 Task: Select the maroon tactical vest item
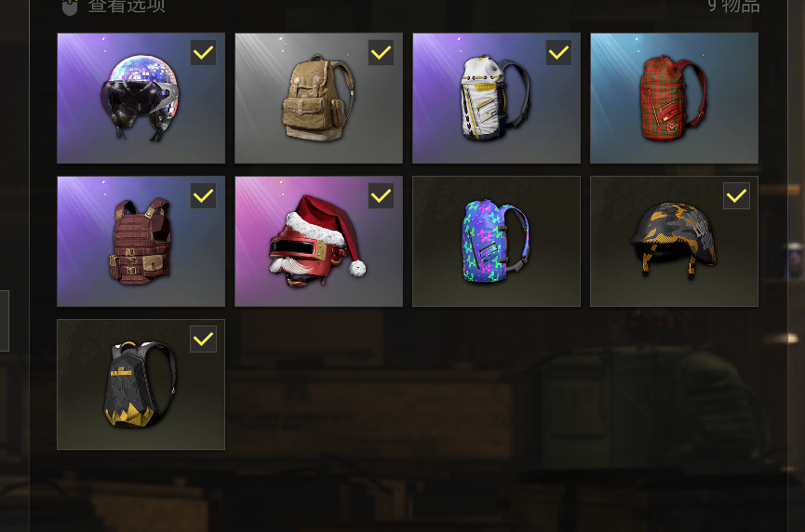pyautogui.click(x=141, y=241)
